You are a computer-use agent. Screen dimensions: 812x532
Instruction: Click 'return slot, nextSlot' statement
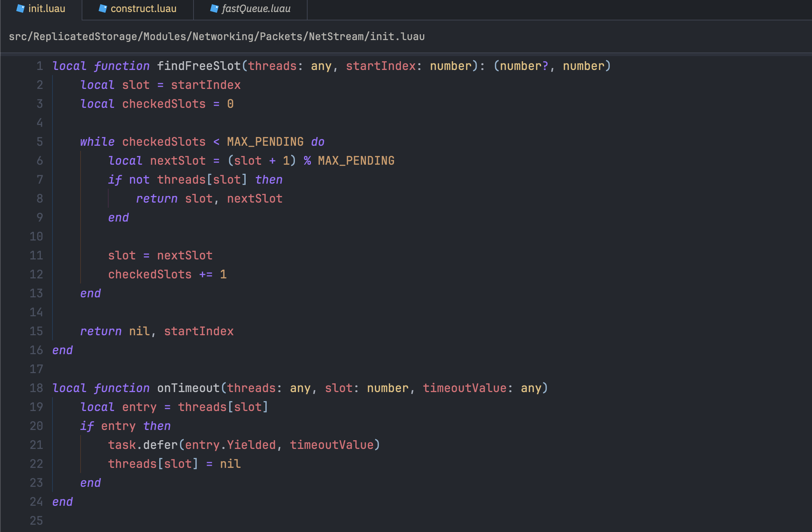pyautogui.click(x=209, y=199)
